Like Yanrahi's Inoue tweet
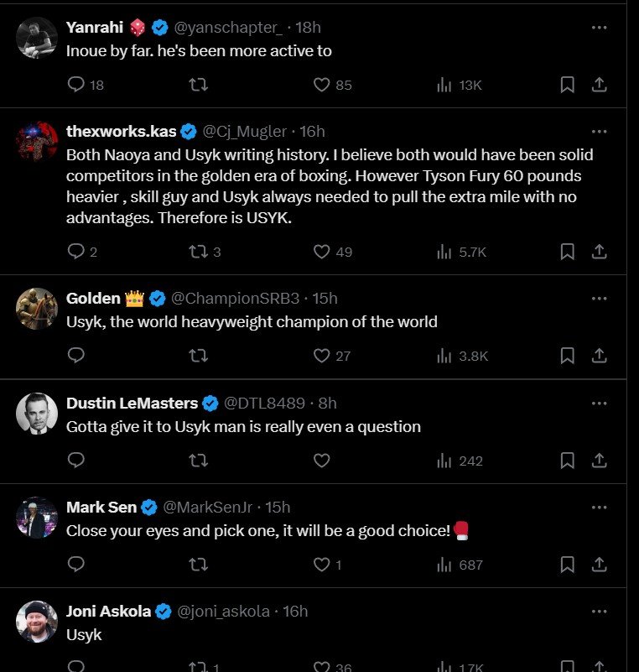 321,85
